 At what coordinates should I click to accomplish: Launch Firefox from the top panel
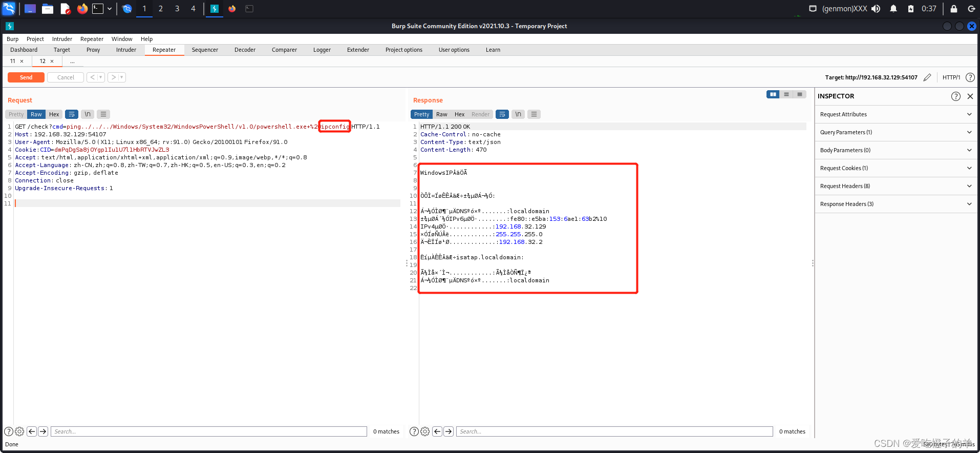(82, 9)
